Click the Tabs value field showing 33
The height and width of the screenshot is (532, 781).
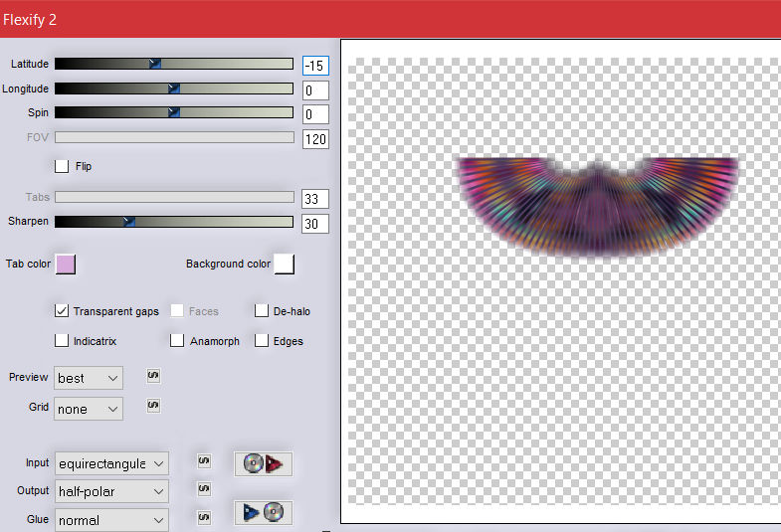point(315,199)
